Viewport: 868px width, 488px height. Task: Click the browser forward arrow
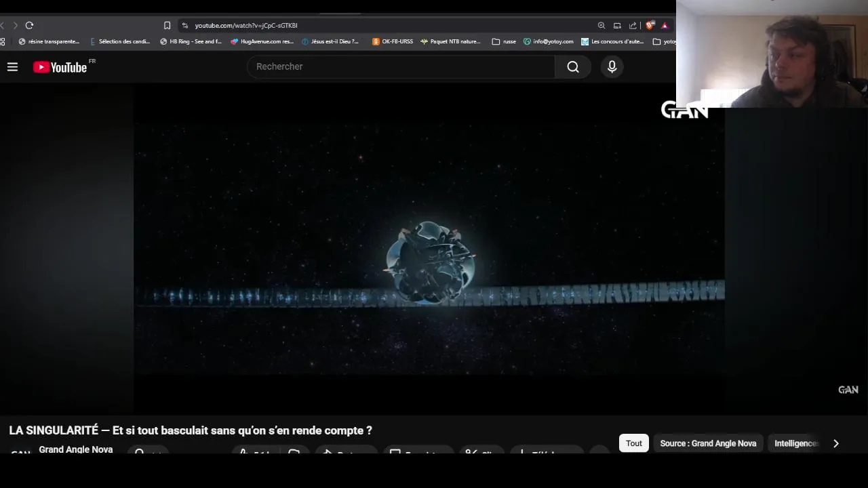pyautogui.click(x=15, y=25)
